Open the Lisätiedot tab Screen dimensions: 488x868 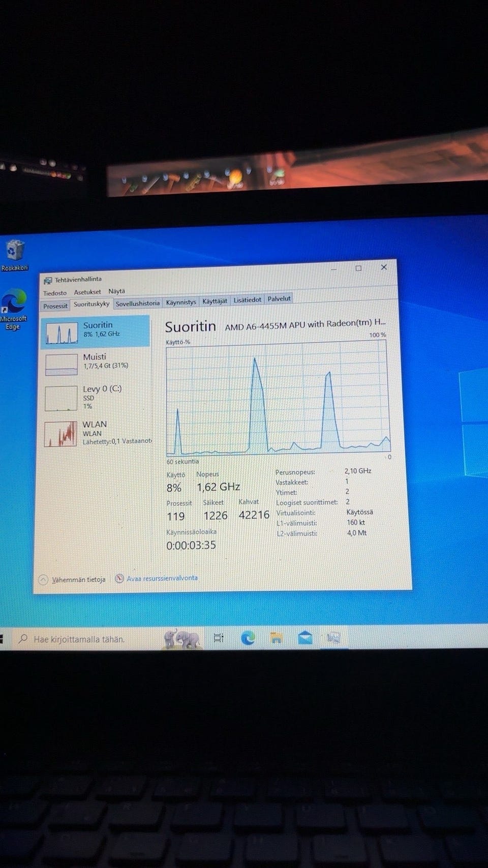247,300
